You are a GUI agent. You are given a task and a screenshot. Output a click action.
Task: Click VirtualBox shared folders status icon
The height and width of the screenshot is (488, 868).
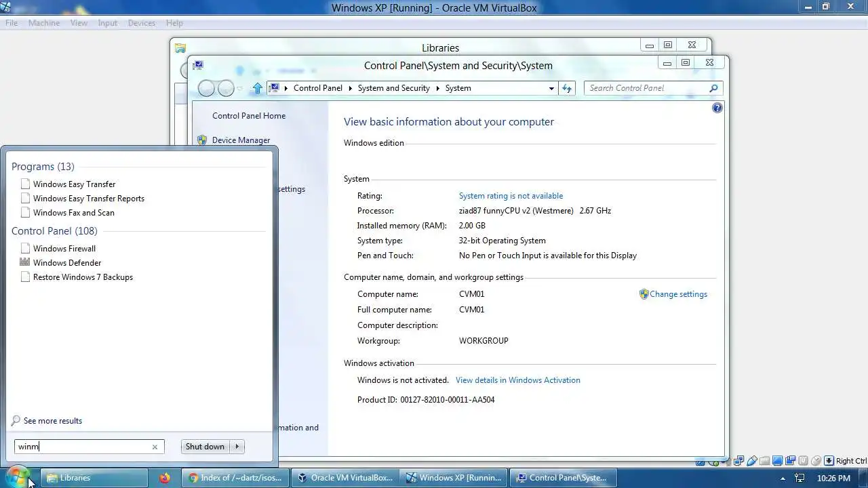(764, 461)
